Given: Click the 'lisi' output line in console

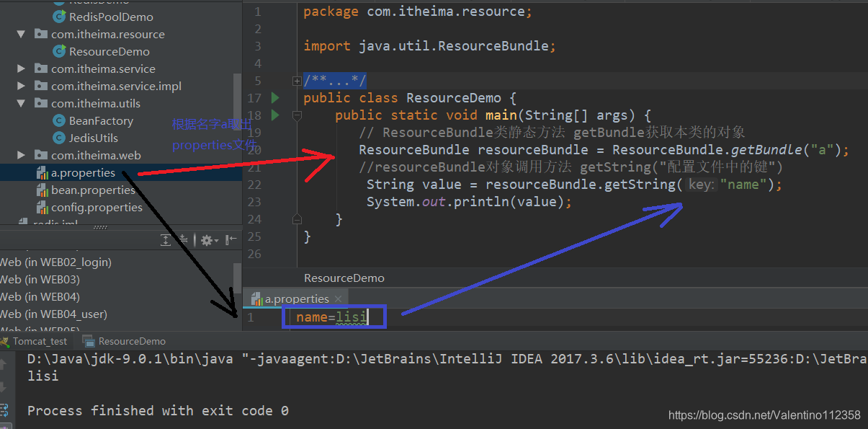Looking at the screenshot, I should (x=43, y=376).
